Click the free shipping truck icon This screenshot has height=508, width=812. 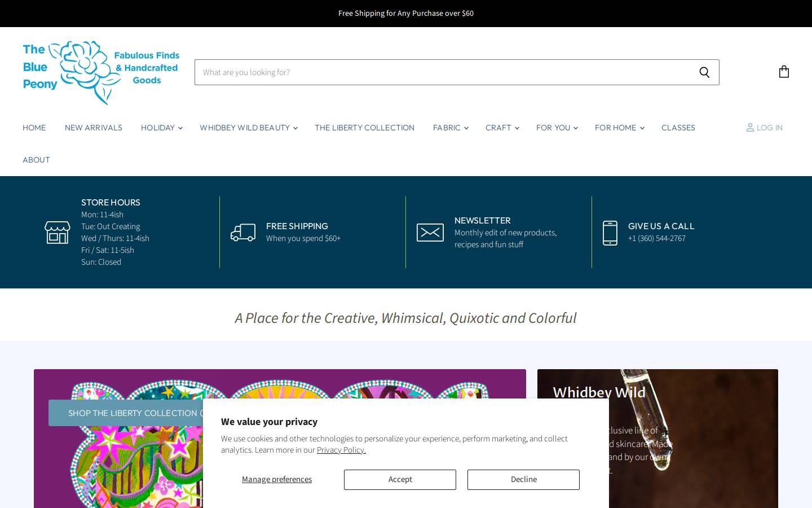pyautogui.click(x=243, y=233)
